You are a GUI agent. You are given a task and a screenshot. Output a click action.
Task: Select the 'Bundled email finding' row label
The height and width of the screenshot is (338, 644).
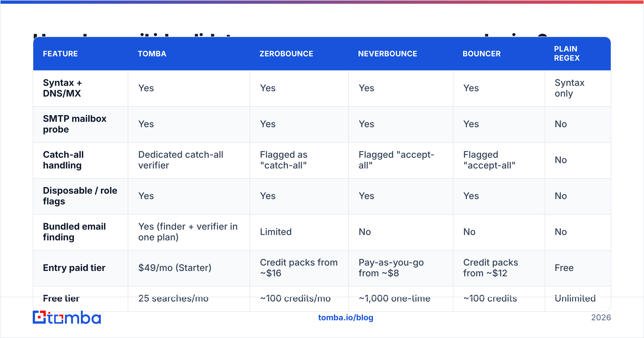click(74, 232)
